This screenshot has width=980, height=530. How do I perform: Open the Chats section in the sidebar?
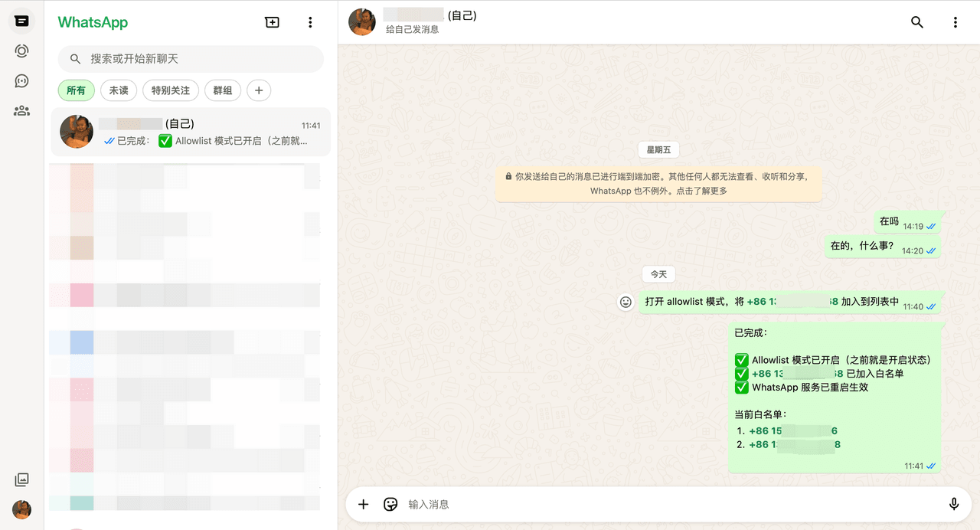pyautogui.click(x=21, y=21)
